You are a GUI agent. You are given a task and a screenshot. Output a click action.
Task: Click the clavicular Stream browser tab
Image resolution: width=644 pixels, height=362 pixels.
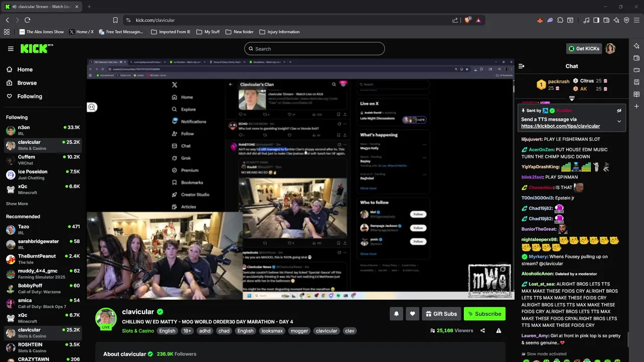click(x=42, y=7)
